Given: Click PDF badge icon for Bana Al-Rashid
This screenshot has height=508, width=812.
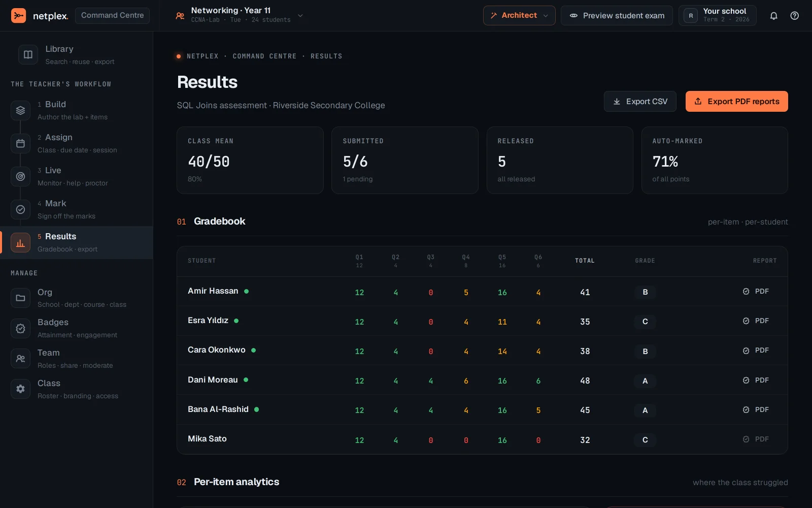Looking at the screenshot, I should click(x=746, y=410).
